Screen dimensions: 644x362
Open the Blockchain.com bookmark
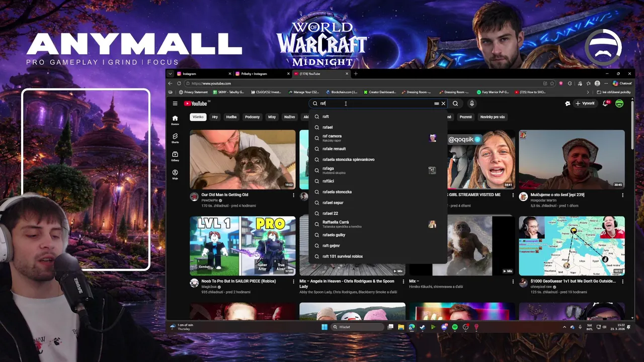pyautogui.click(x=342, y=93)
